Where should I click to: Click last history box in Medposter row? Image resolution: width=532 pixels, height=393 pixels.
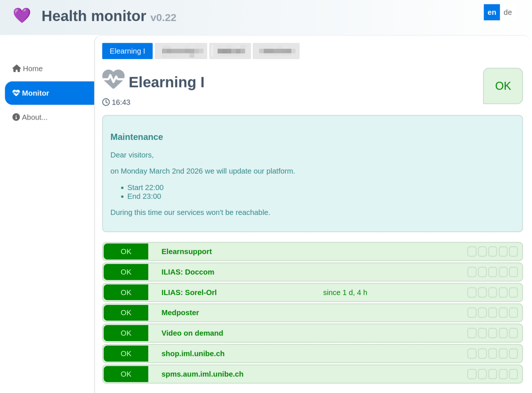(x=513, y=312)
